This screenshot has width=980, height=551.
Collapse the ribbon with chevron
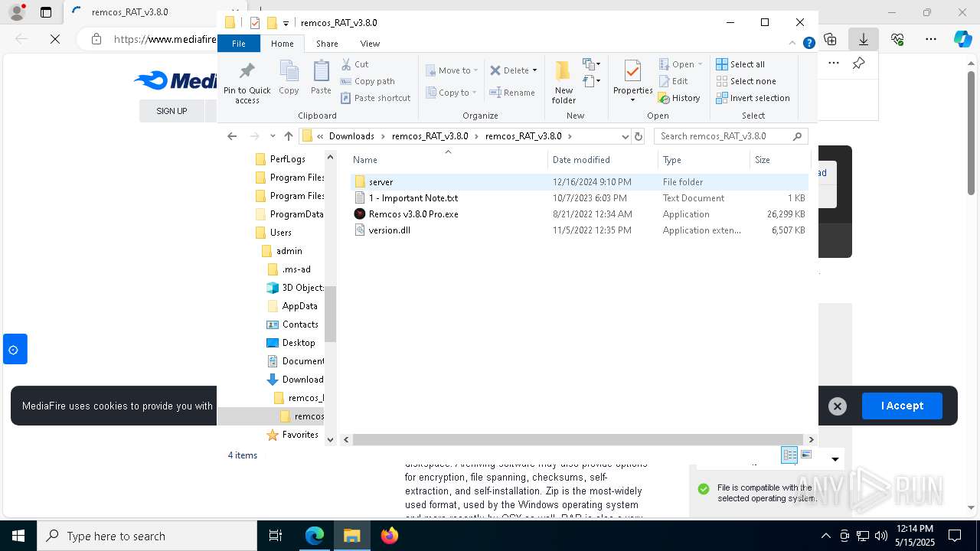(x=793, y=44)
